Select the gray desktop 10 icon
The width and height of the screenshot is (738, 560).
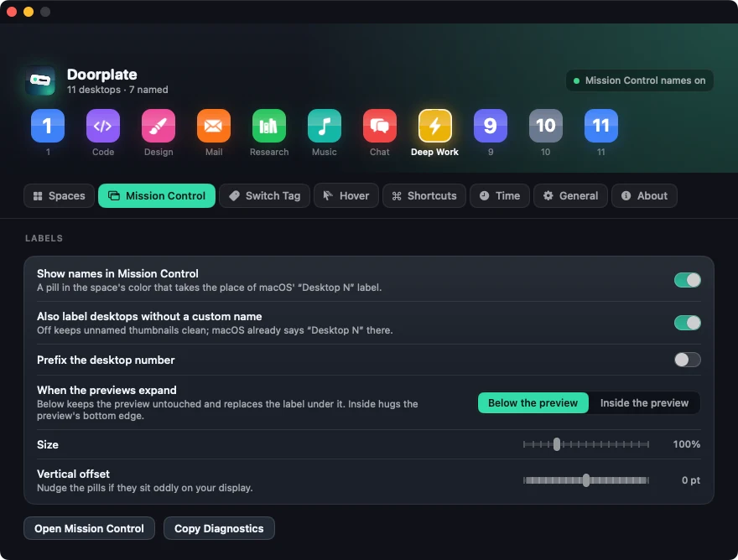point(545,126)
